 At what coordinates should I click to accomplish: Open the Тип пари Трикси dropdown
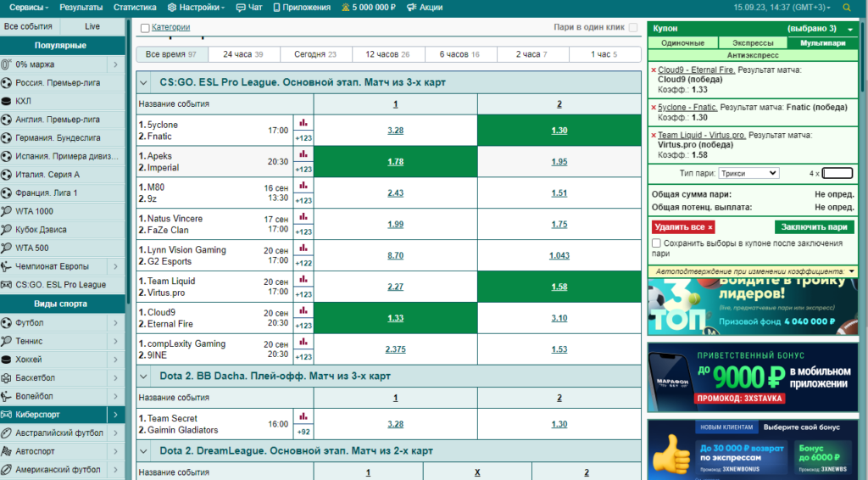click(x=748, y=173)
